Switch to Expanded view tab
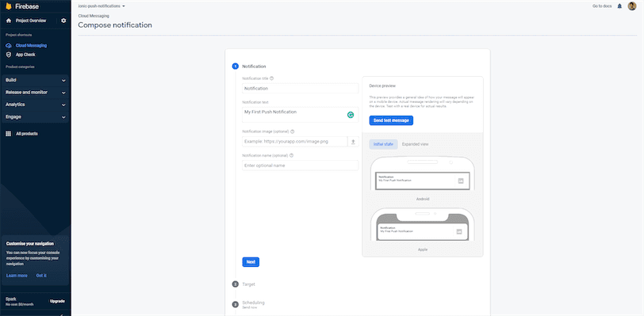644x316 pixels. coord(416,144)
